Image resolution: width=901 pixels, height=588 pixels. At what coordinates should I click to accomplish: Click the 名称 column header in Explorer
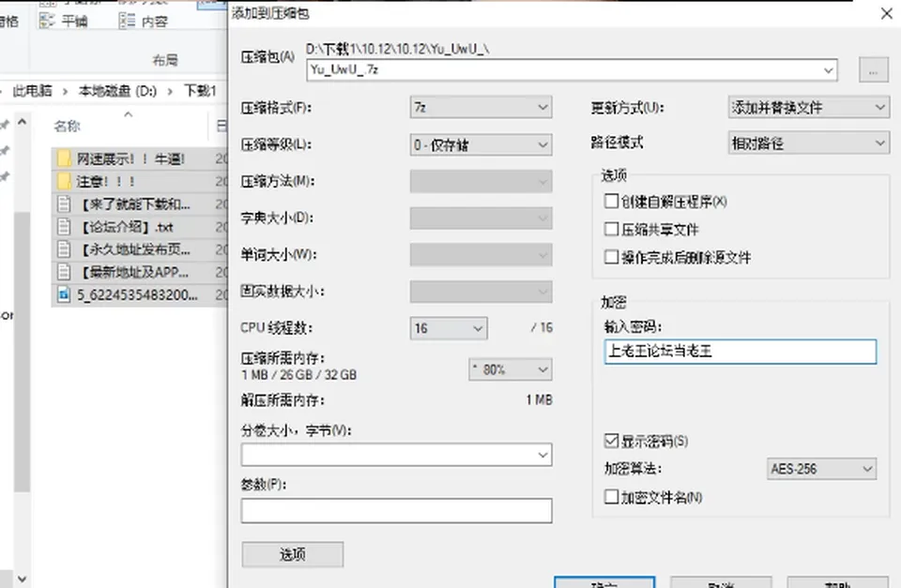point(68,127)
